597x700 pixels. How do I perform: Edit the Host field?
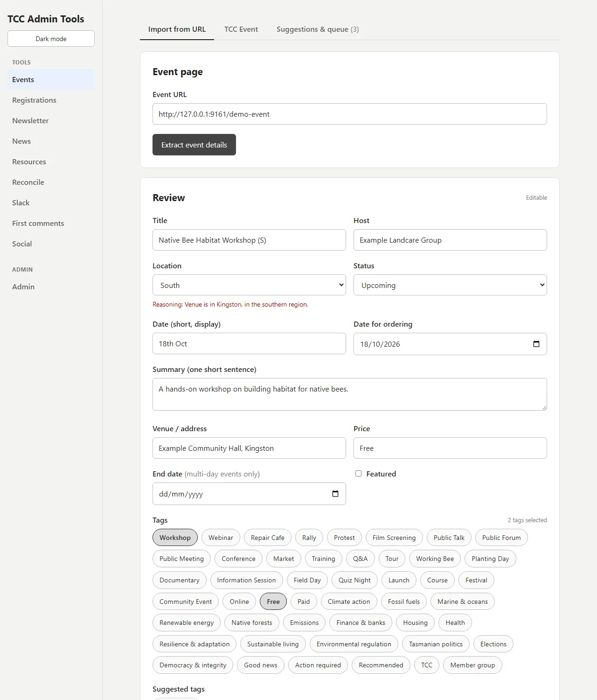(450, 240)
